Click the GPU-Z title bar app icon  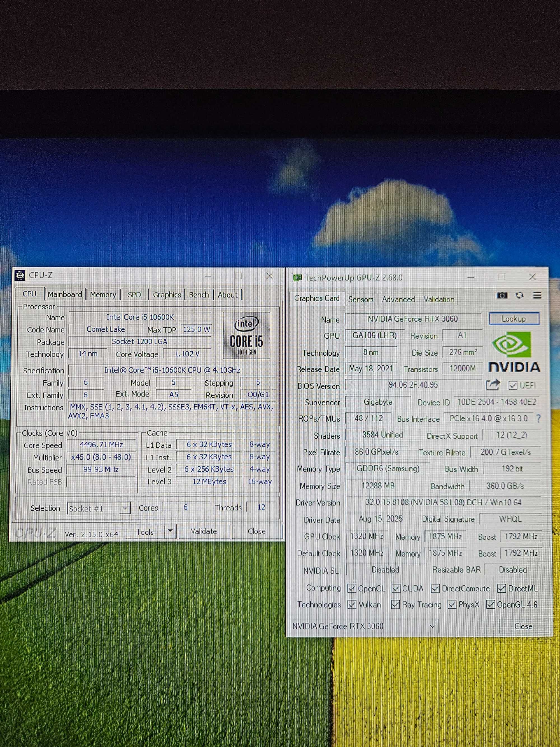click(297, 278)
